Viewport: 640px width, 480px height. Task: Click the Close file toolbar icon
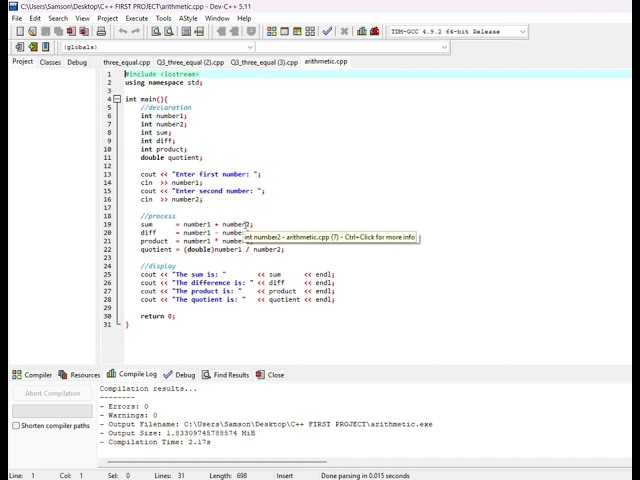tap(71, 31)
